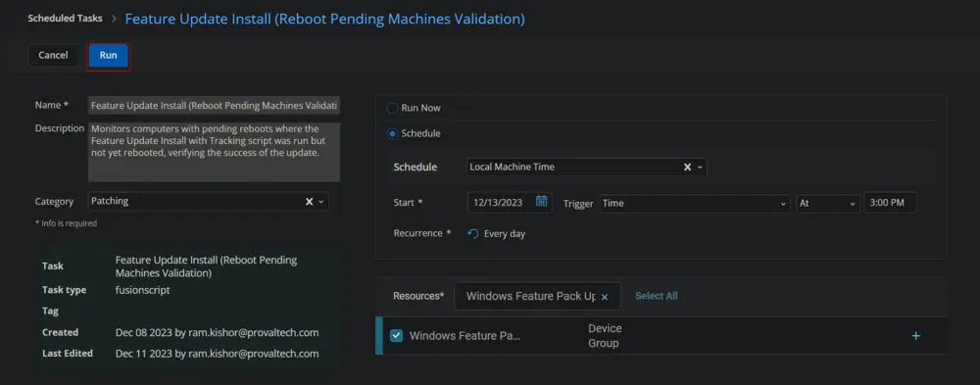Click the Windows Feature Pa... row name
Screen dimensions: 980x385
(465, 336)
